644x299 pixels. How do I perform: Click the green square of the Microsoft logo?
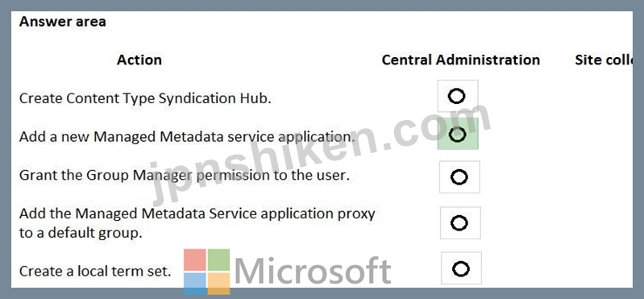tap(218, 260)
